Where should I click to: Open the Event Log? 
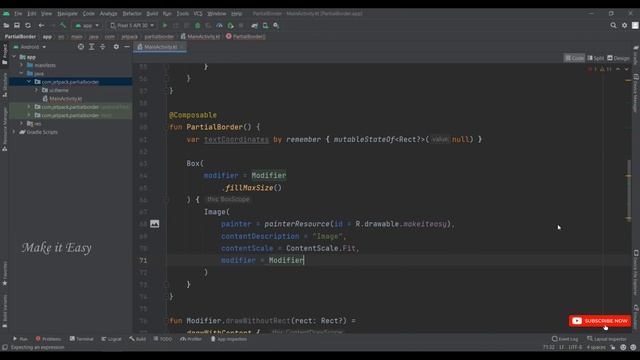[x=565, y=339]
